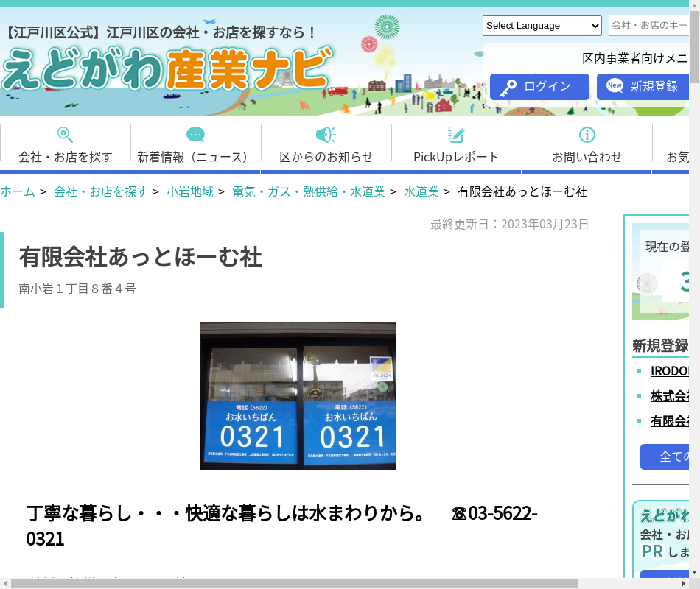This screenshot has width=700, height=589.
Task: Follow the ホーム breadcrumb link
Action: pyautogui.click(x=18, y=191)
